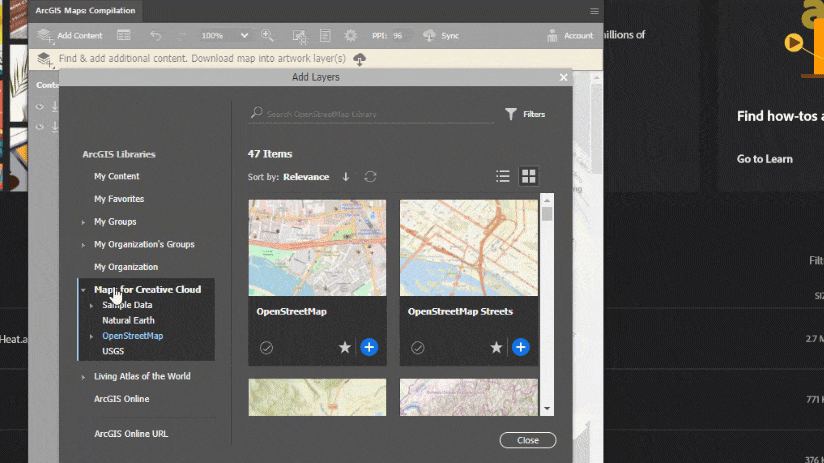Reverse the sort direction with the down arrow
824x463 pixels.
tap(346, 177)
